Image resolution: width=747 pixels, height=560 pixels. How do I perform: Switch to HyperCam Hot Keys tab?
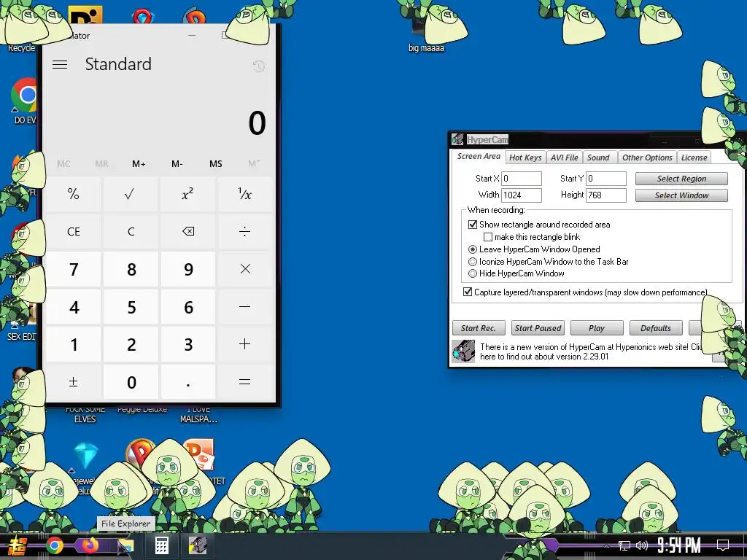pyautogui.click(x=525, y=157)
